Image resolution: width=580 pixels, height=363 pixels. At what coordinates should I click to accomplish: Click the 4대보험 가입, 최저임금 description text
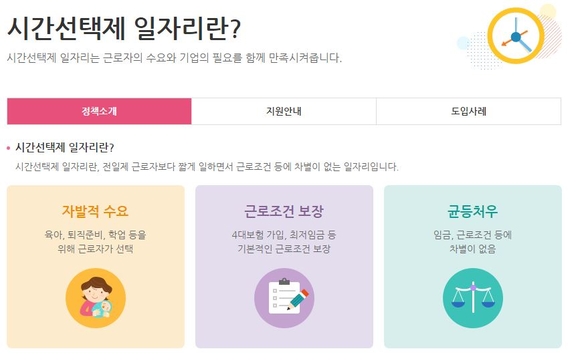click(x=284, y=242)
